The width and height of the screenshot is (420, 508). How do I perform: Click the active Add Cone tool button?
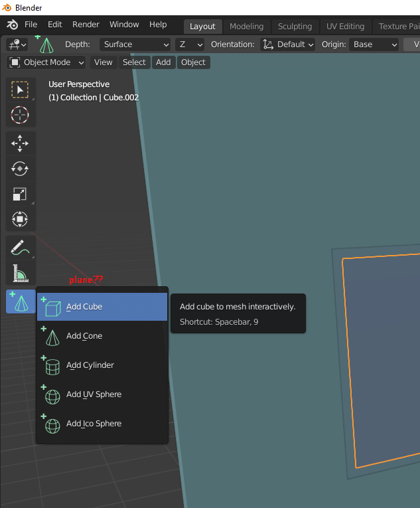(21, 301)
